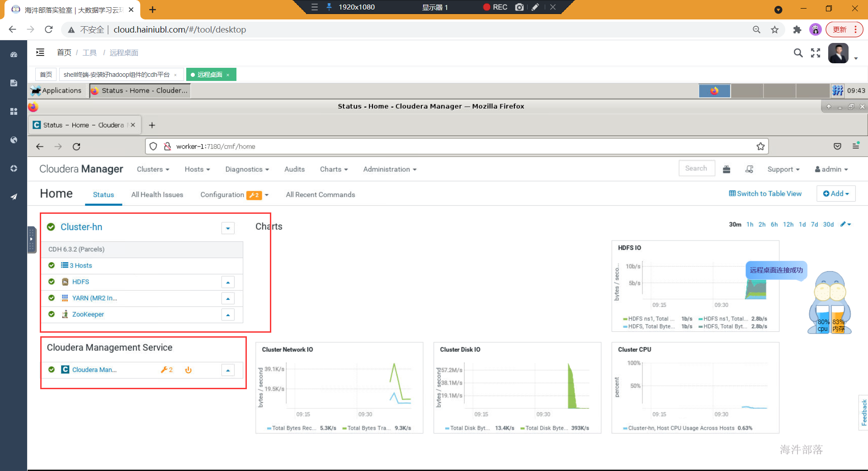
Task: Open the Cluster-hn actions dropdown
Action: click(228, 228)
